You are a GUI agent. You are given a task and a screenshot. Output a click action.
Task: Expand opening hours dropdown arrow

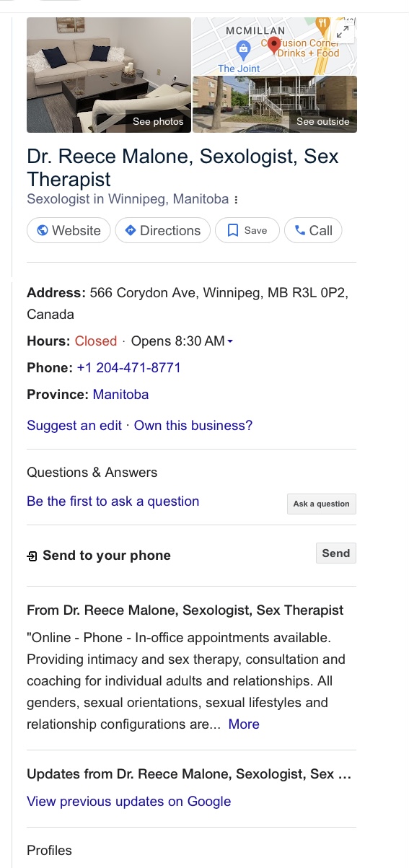230,341
